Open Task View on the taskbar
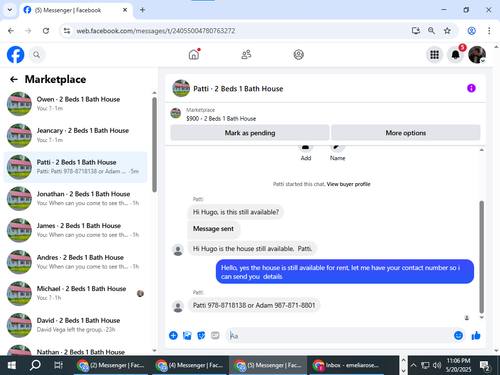The image size is (500, 375). click(58, 365)
